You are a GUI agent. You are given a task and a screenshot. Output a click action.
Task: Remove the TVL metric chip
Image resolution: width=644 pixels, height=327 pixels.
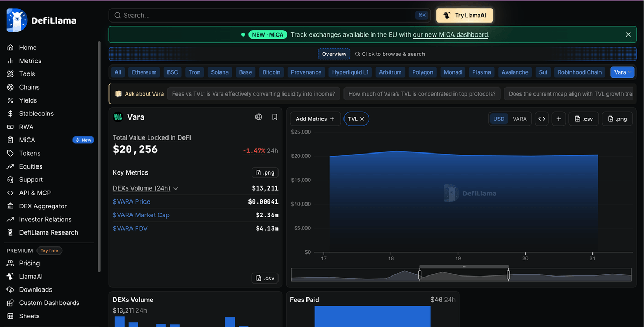362,119
